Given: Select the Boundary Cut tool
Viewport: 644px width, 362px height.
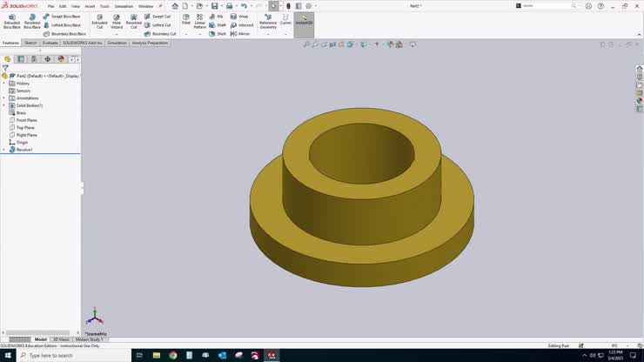Looking at the screenshot, I should 160,34.
